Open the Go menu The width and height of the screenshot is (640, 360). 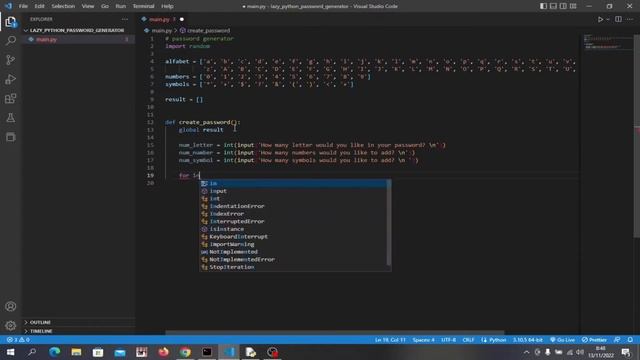point(105,6)
